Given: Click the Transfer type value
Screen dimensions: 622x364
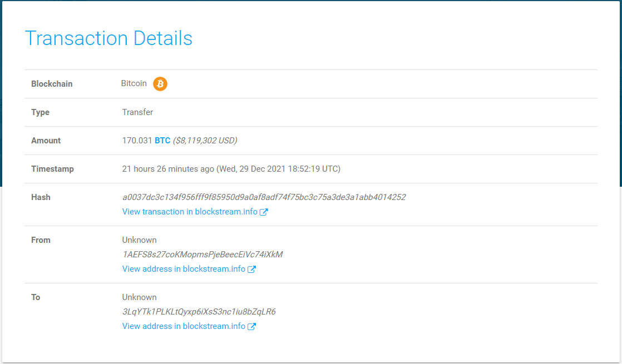Looking at the screenshot, I should pyautogui.click(x=137, y=112).
